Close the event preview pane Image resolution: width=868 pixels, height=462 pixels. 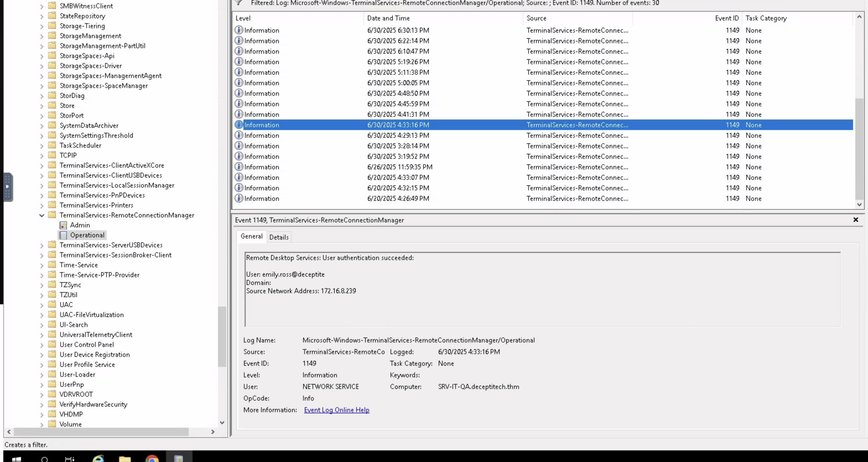pyautogui.click(x=856, y=220)
